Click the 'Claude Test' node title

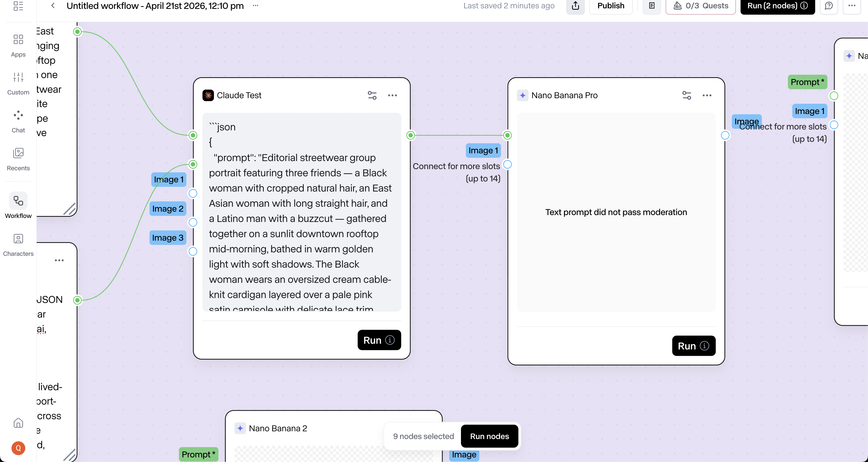[239, 95]
